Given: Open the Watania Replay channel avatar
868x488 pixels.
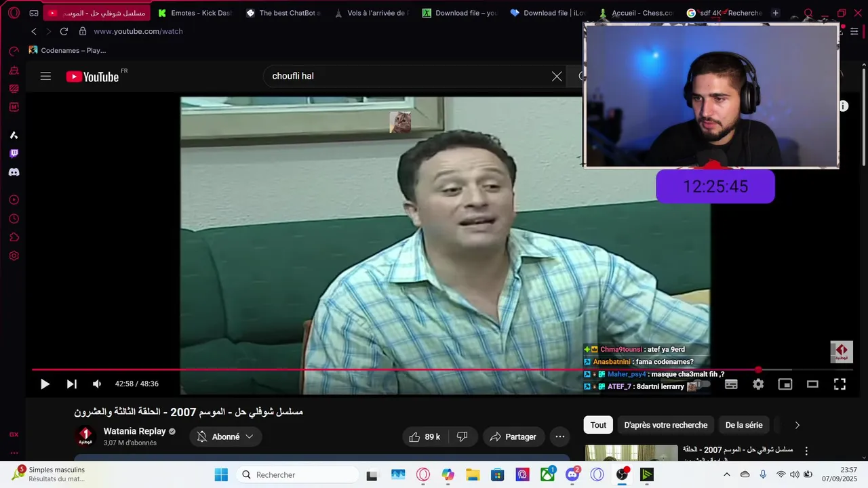Looking at the screenshot, I should tap(85, 437).
